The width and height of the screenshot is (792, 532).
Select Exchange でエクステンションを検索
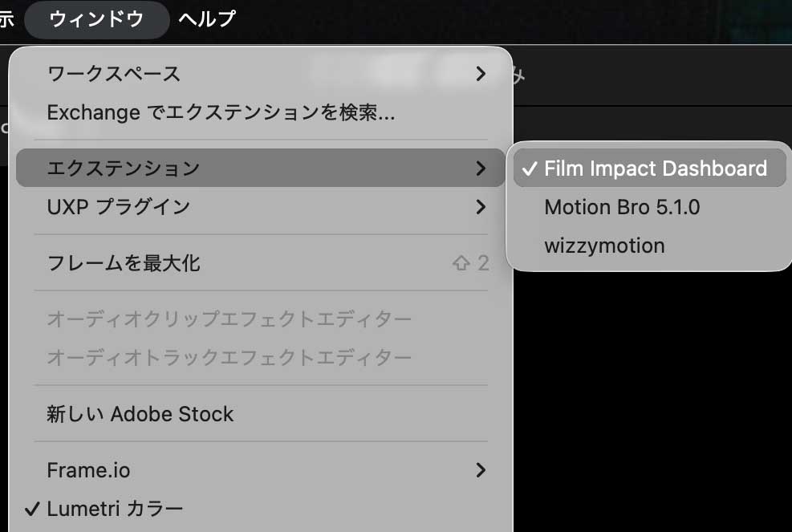click(x=221, y=112)
